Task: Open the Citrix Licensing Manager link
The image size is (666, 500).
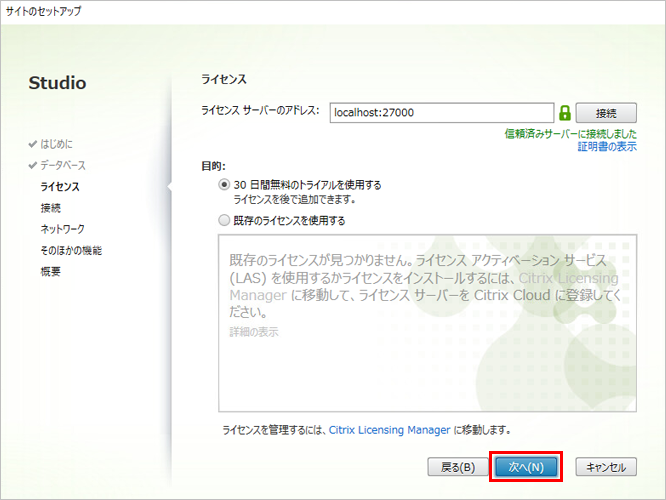Action: tap(390, 430)
